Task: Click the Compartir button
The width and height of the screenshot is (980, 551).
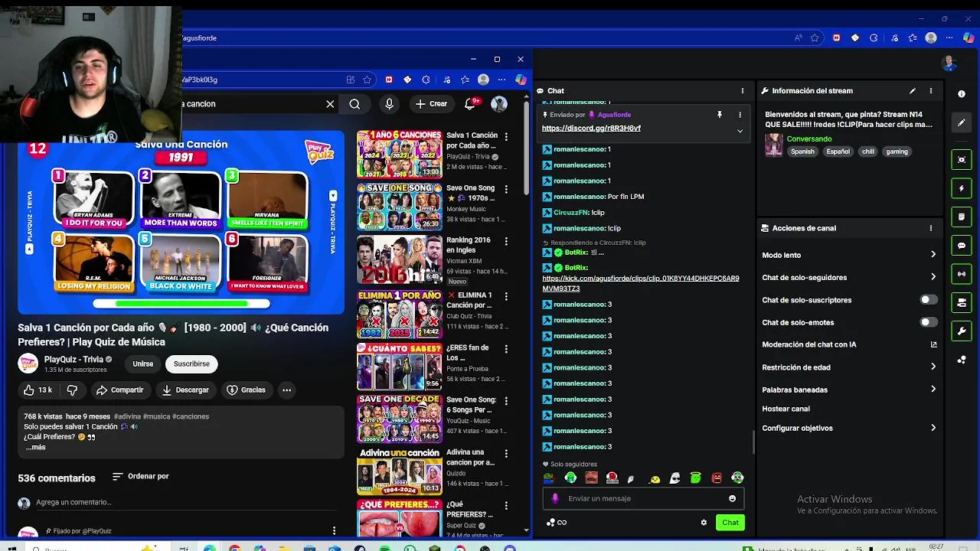Action: [x=119, y=390]
